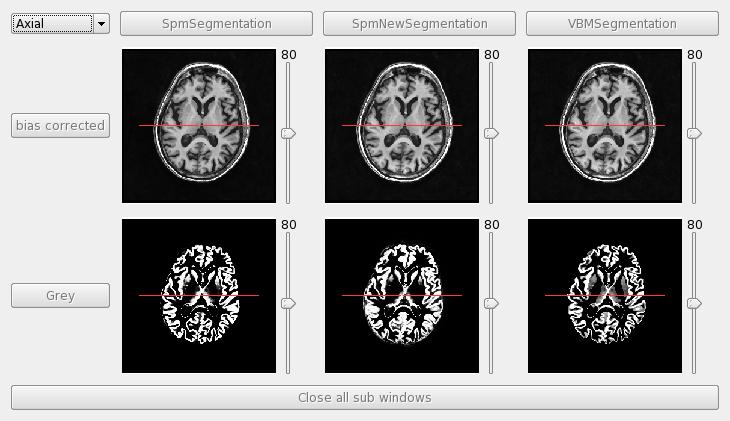Screen dimensions: 730x421
Task: Click slice slider handle for VBMSegmentation grey image
Action: tap(694, 303)
